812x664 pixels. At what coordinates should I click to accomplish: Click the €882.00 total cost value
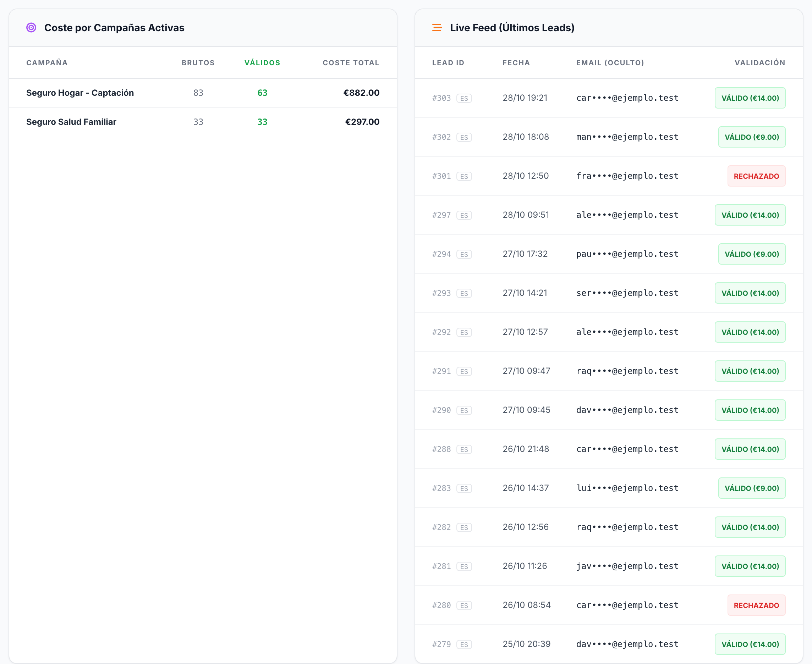(x=361, y=93)
